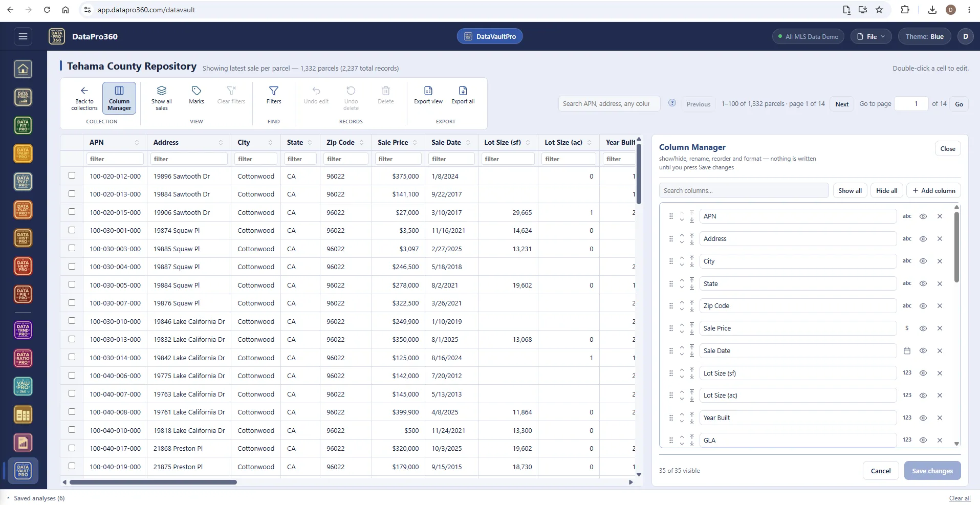This screenshot has width=980, height=505.
Task: Click the DataVaultPro header tab
Action: point(490,36)
